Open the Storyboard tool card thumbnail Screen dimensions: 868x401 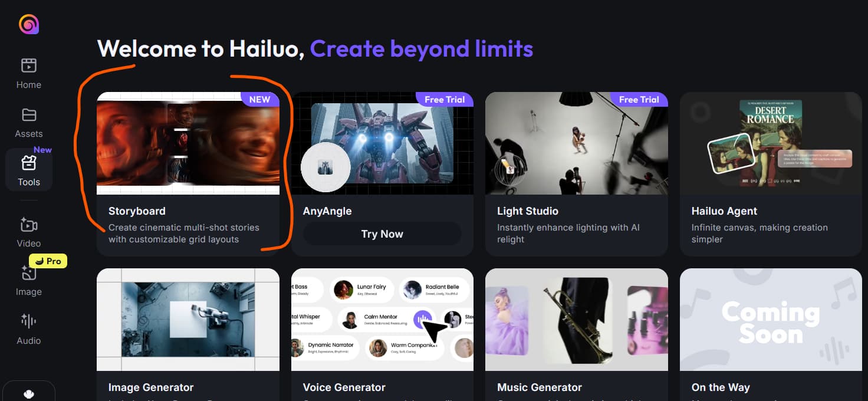point(188,143)
